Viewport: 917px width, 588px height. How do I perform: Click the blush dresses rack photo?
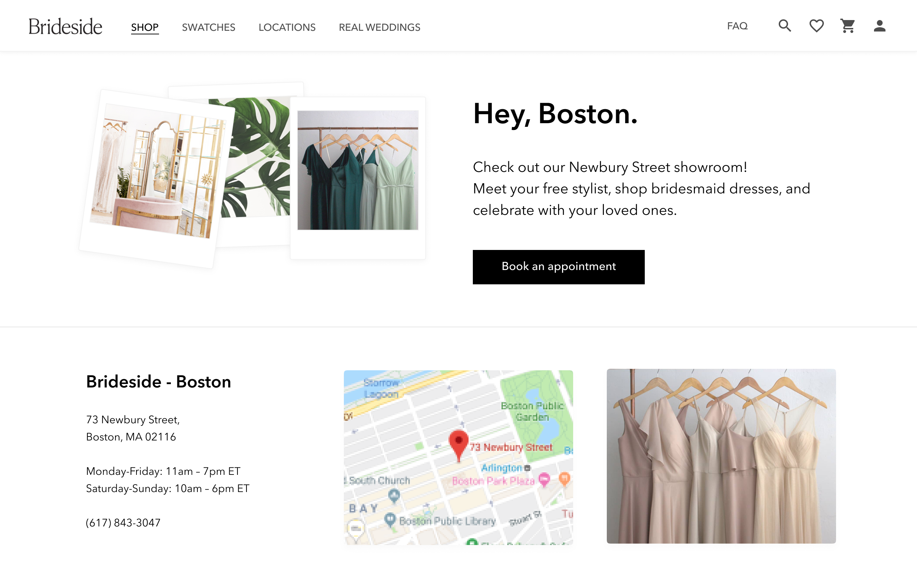721,456
